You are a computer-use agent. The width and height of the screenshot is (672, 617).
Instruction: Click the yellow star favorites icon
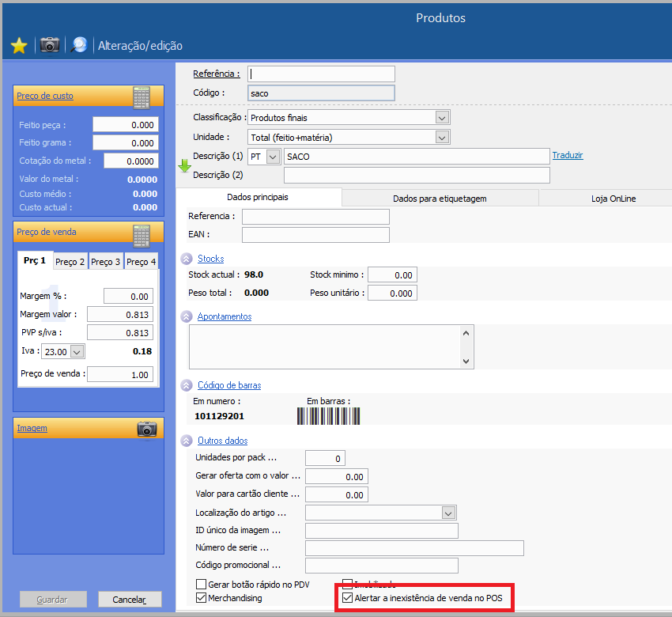tap(19, 46)
